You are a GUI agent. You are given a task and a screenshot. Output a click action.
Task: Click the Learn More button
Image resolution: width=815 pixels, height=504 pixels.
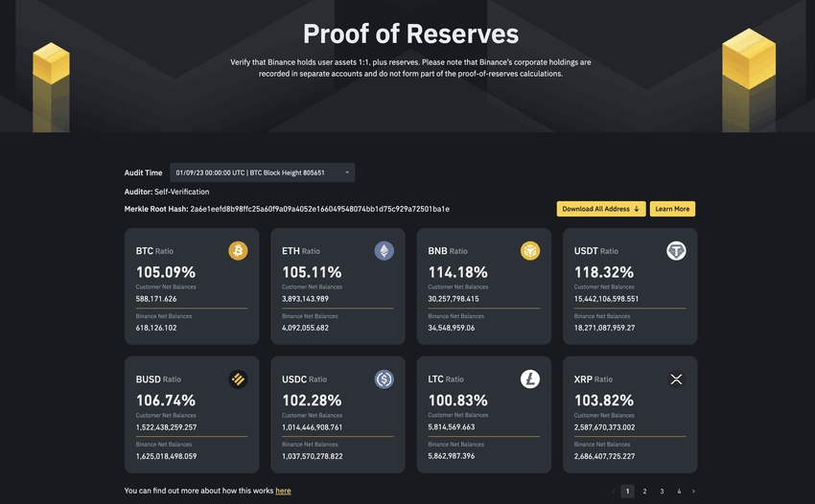(x=672, y=209)
